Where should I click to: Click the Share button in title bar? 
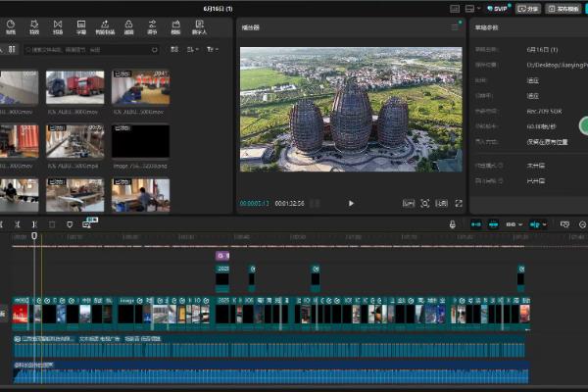pos(529,8)
